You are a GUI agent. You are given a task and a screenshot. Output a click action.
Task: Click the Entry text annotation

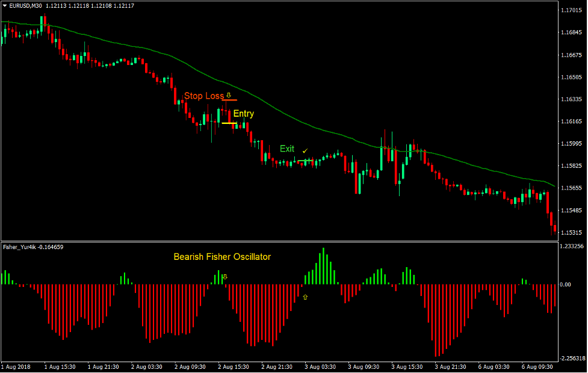tap(243, 113)
